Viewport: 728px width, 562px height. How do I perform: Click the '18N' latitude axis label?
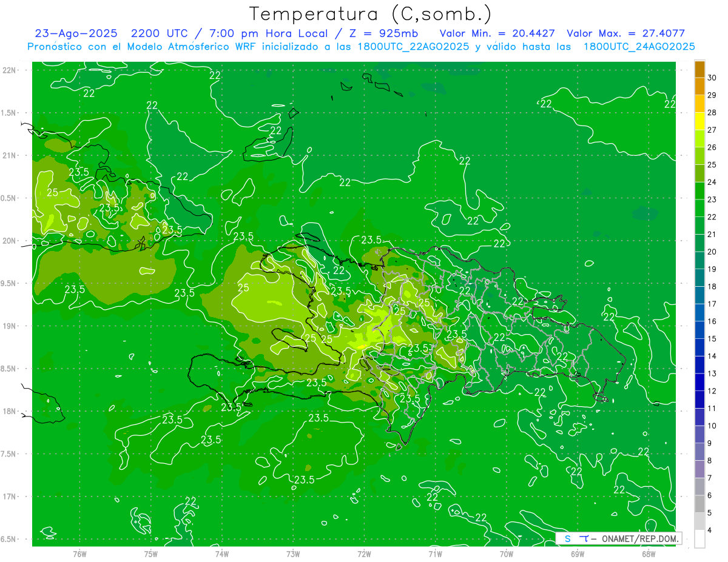pyautogui.click(x=9, y=412)
